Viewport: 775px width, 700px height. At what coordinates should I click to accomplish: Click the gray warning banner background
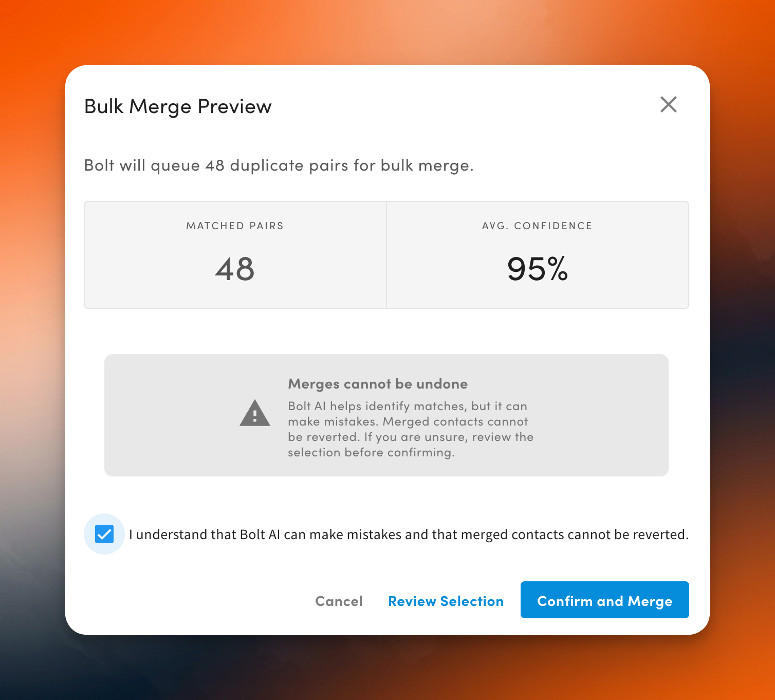(601, 415)
